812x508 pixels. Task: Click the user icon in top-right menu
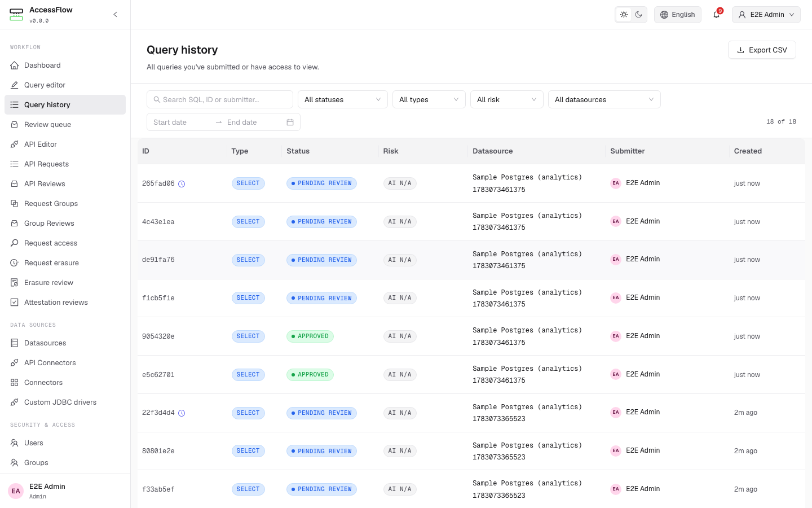tap(742, 15)
